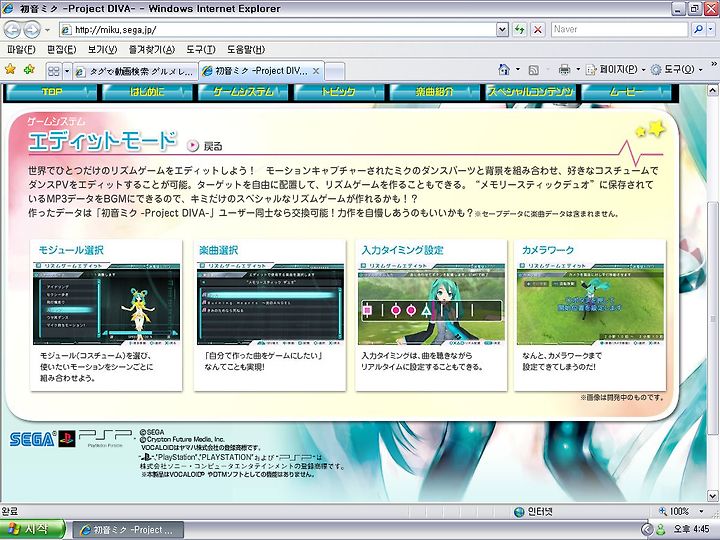
Task: Close the 初音ミク Project DIVA tab
Action: [316, 71]
